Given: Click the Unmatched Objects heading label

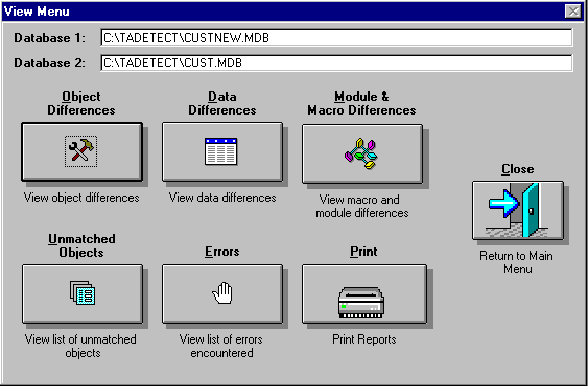Looking at the screenshot, I should click(x=82, y=246).
